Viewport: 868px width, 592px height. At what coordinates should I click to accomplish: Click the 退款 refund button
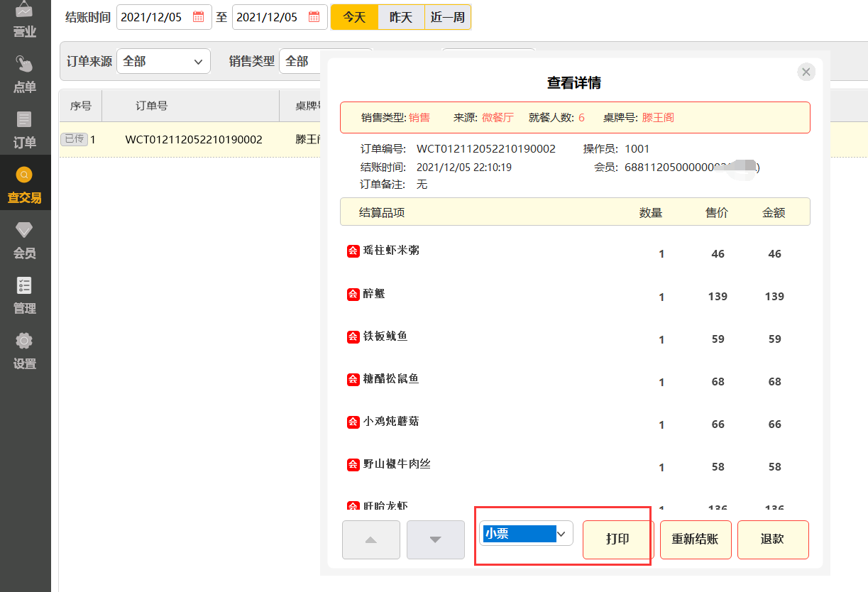pos(772,539)
